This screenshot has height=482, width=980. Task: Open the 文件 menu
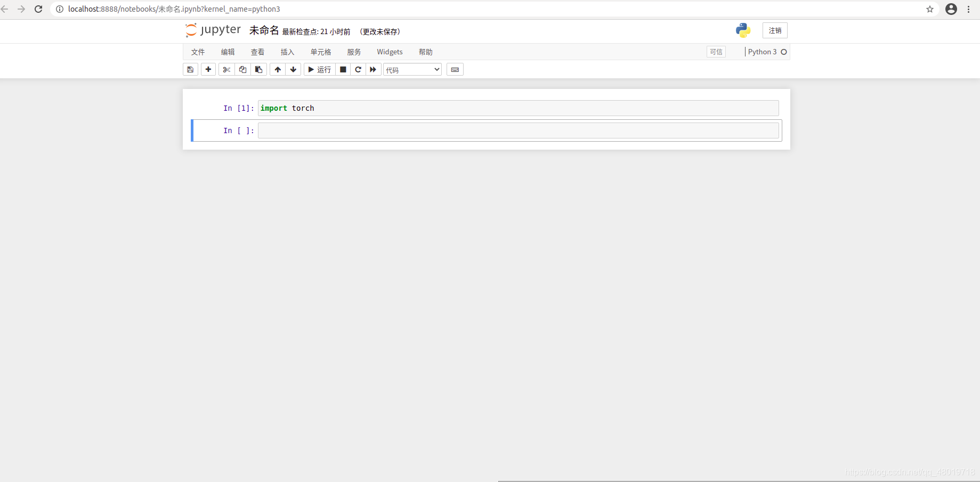pyautogui.click(x=198, y=52)
